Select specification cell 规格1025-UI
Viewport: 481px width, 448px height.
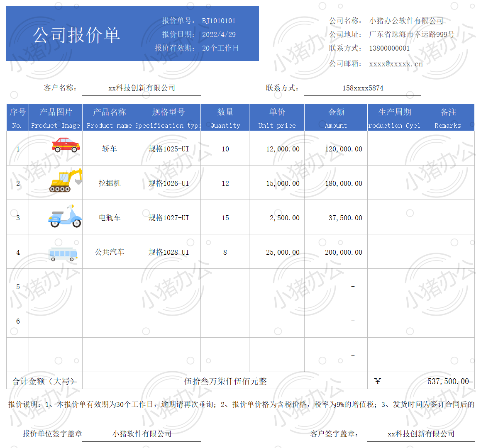click(x=168, y=149)
